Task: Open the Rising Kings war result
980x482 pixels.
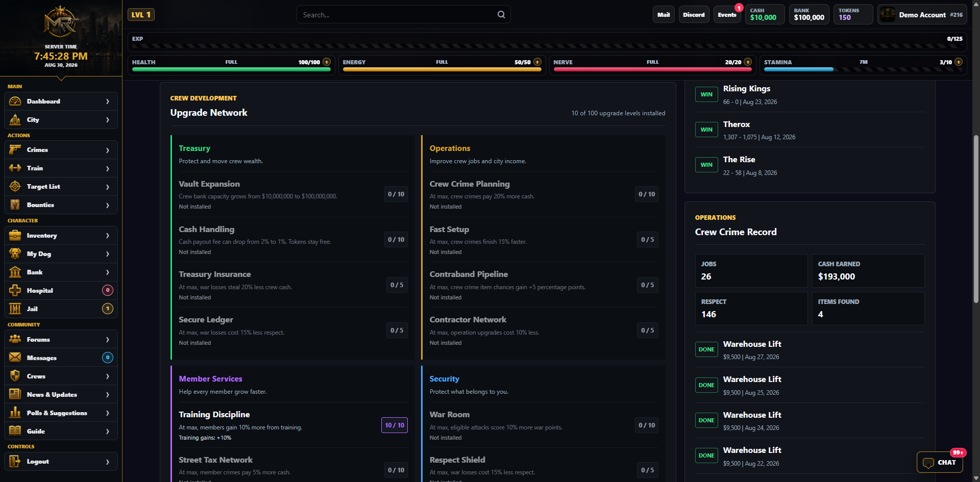Action: [x=810, y=94]
